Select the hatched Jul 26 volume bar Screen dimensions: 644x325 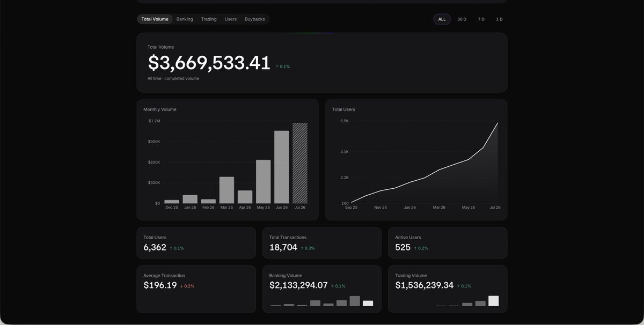[x=300, y=163]
